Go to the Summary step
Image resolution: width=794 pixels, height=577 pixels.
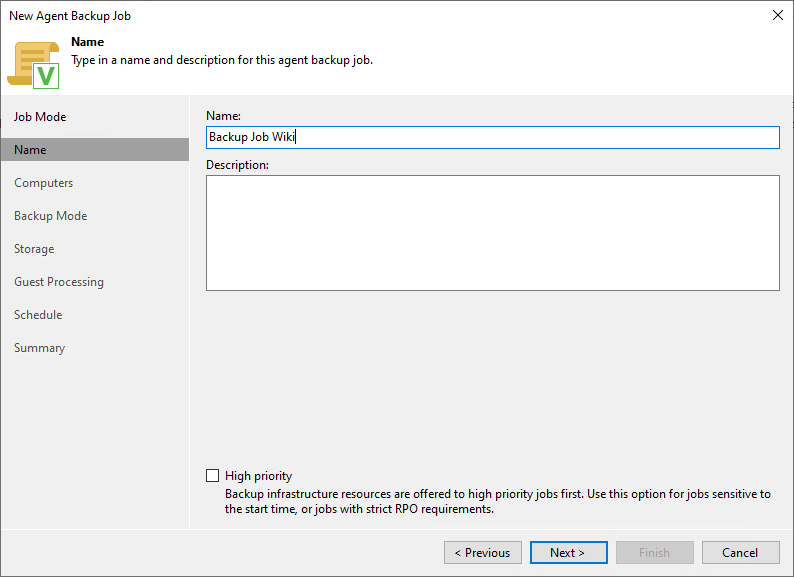pos(39,348)
